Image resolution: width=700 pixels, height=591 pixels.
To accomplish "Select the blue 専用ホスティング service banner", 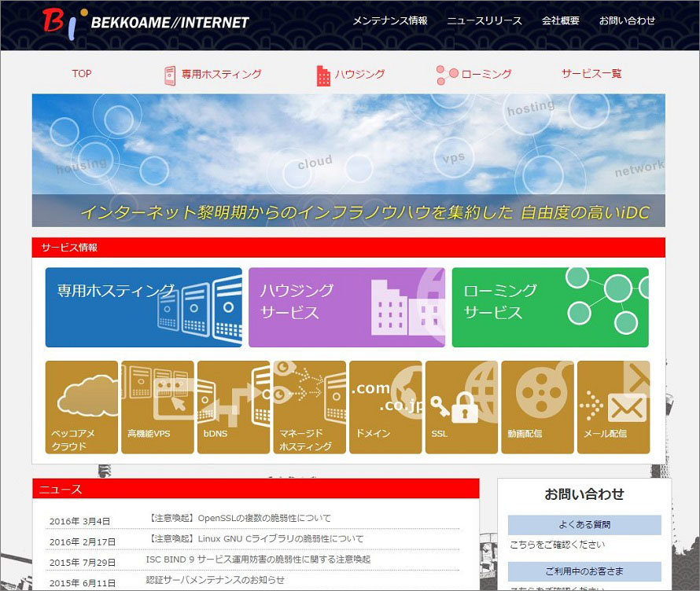I will coord(144,307).
